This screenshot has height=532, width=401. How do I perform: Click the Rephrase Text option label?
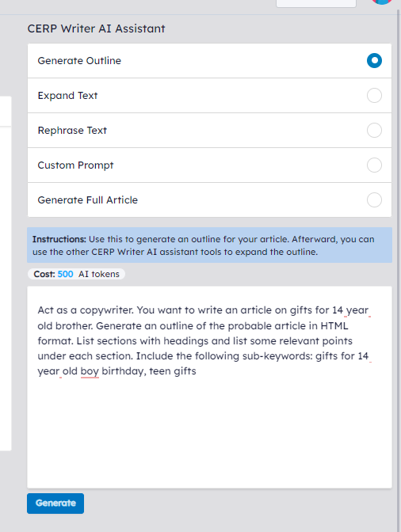[x=72, y=131]
